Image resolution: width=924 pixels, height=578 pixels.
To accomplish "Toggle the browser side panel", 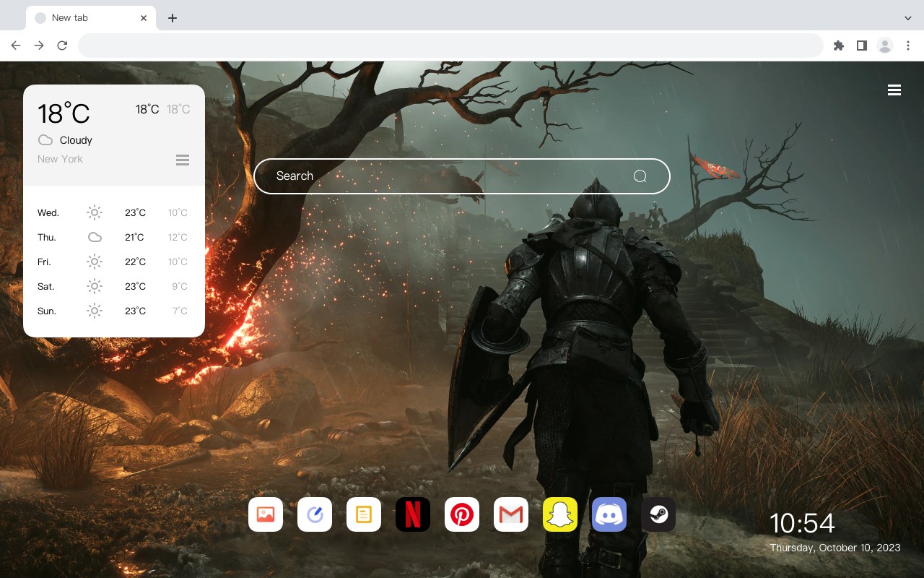I will click(861, 46).
